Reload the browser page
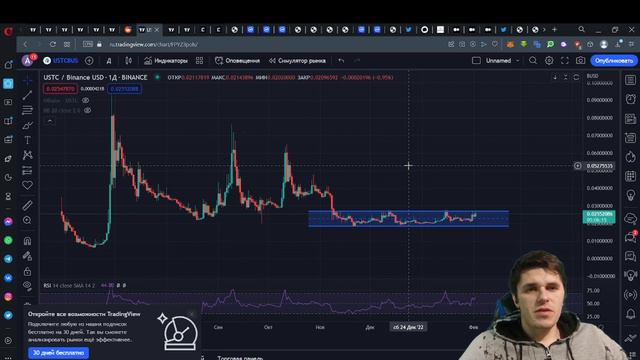 (x=53, y=44)
